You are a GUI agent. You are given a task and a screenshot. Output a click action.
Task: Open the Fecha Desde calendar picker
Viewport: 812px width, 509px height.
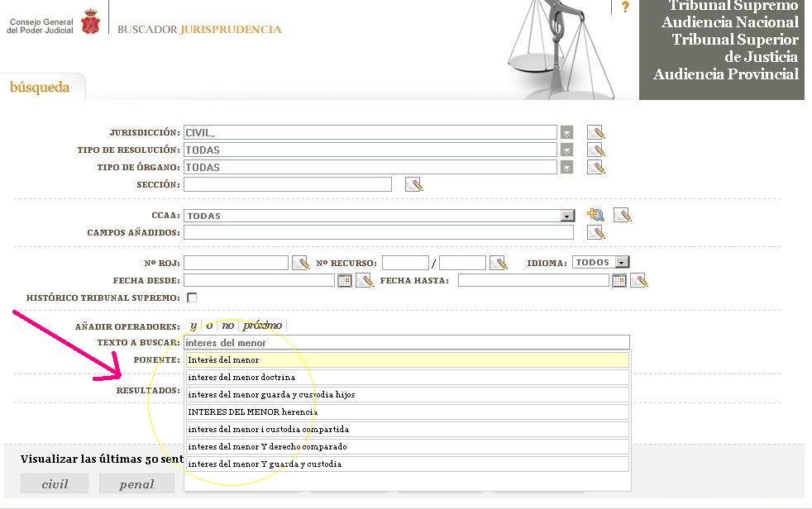coord(345,281)
